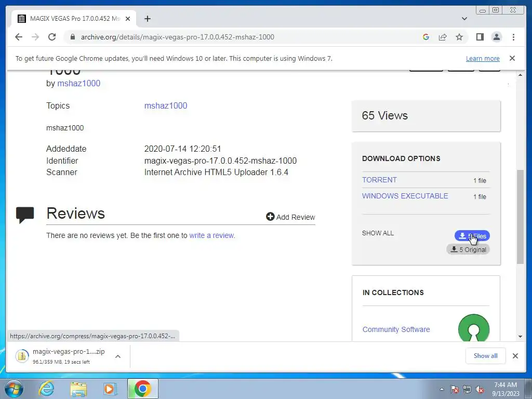Click the vertical scrollbar thumb
The width and height of the screenshot is (532, 399).
coord(520,217)
